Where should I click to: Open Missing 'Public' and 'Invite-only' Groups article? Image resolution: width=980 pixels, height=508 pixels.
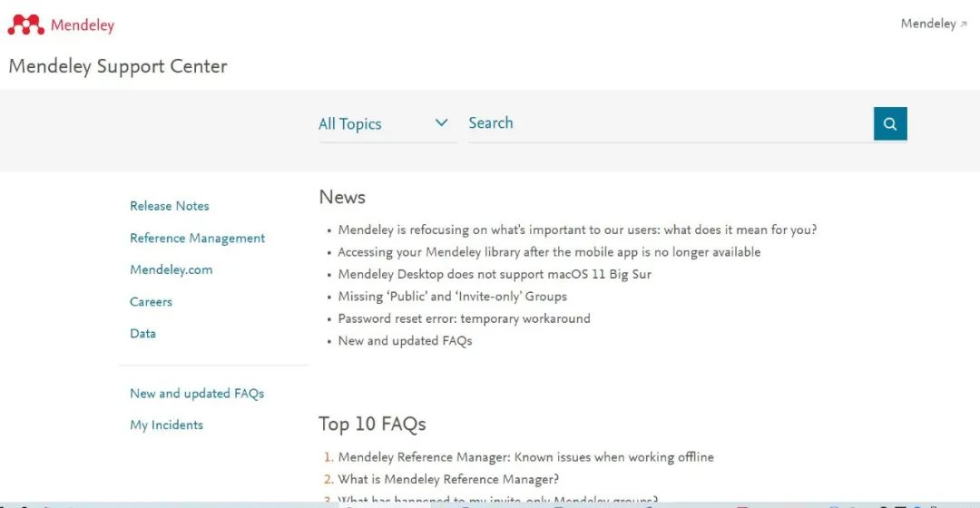click(x=453, y=296)
